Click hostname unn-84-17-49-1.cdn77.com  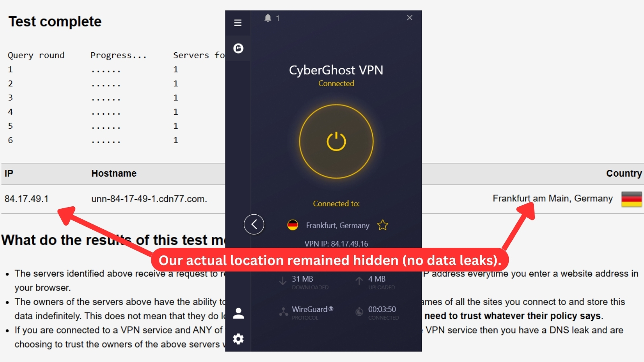[149, 199]
